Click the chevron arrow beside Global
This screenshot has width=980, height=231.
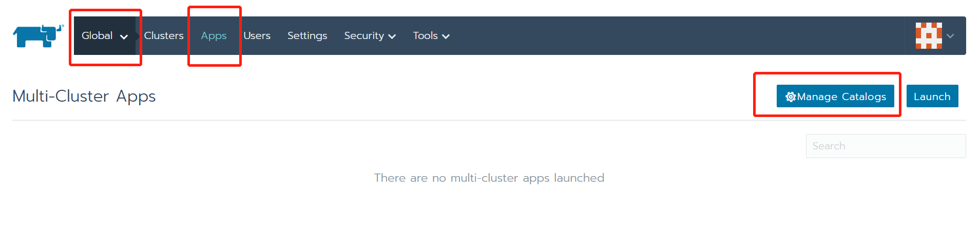point(124,36)
